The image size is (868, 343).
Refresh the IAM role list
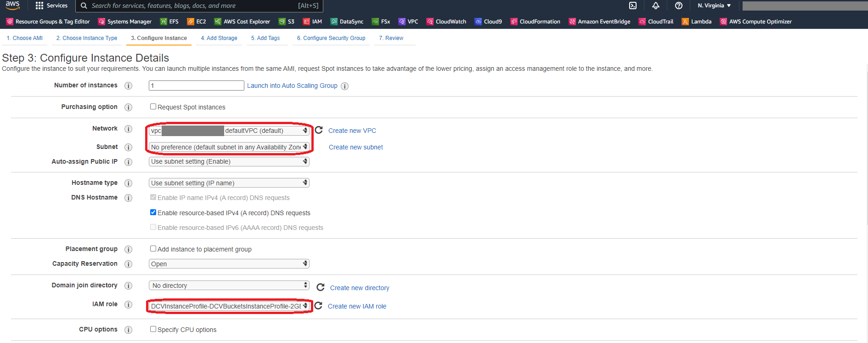point(318,306)
